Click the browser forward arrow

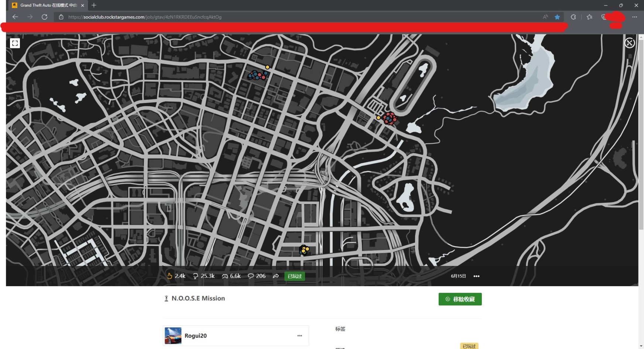click(x=30, y=17)
